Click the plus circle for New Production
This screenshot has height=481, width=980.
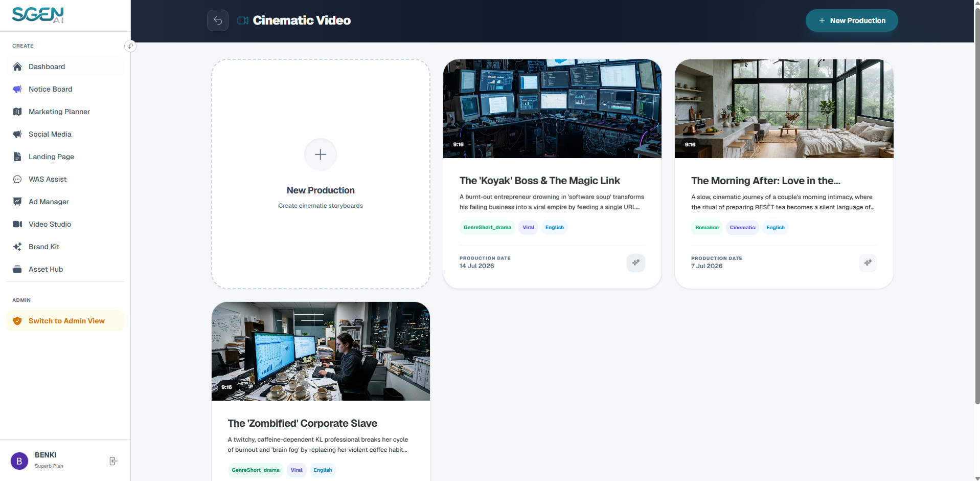coord(321,155)
